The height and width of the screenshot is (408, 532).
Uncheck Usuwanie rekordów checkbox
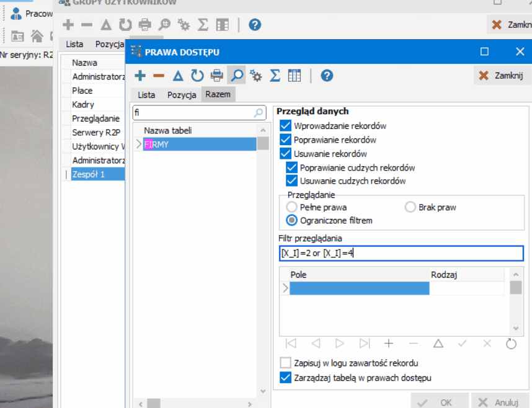pyautogui.click(x=285, y=153)
